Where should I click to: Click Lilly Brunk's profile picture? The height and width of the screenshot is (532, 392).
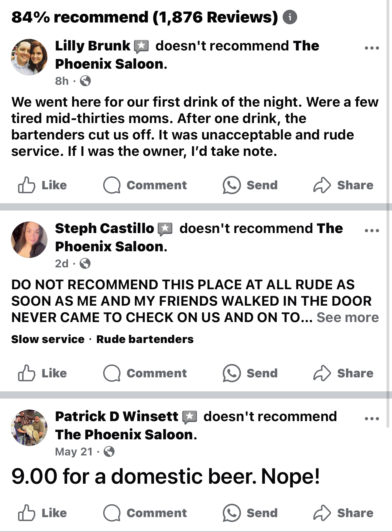(29, 57)
